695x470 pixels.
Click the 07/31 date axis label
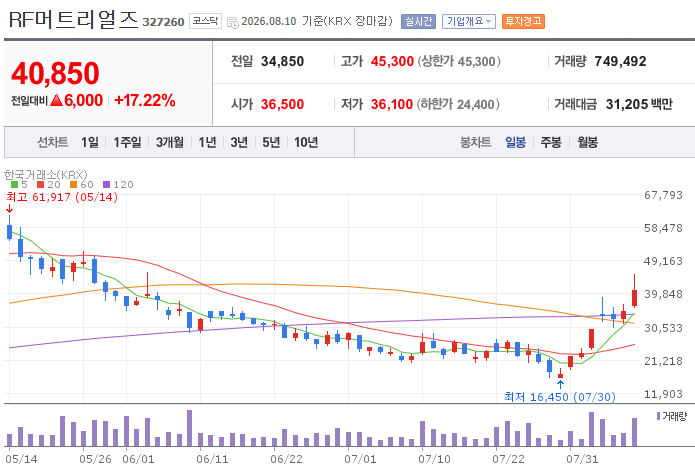tap(582, 459)
